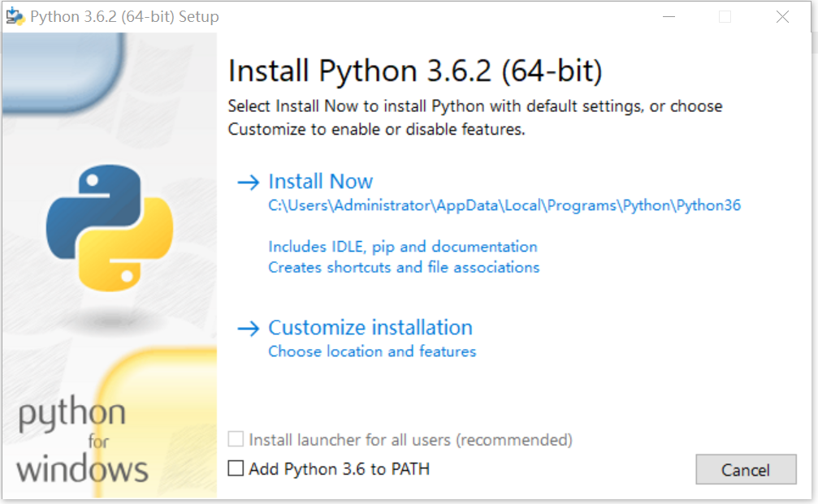Click the installation path under Install Now

coord(504,205)
